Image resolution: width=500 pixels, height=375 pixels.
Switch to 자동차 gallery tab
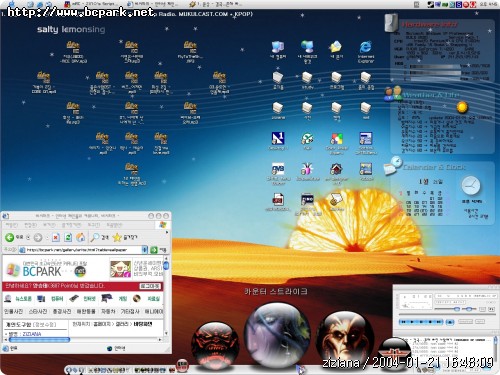pos(108,311)
